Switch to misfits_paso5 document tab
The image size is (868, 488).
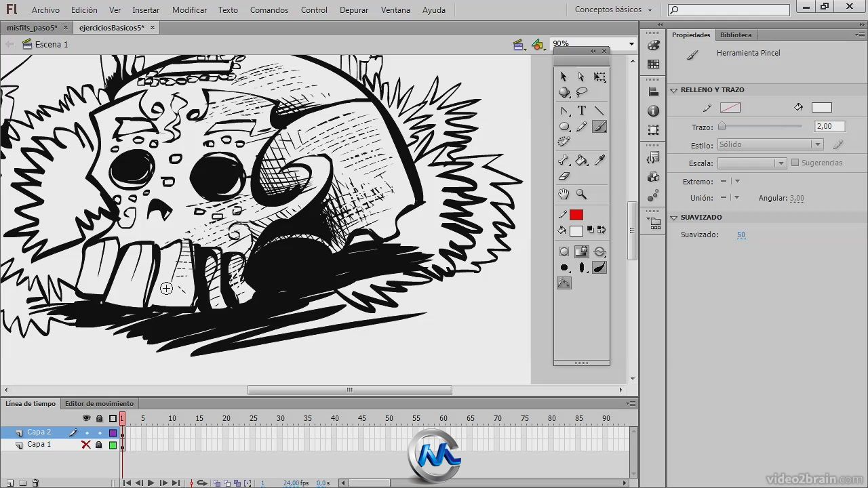tap(32, 28)
